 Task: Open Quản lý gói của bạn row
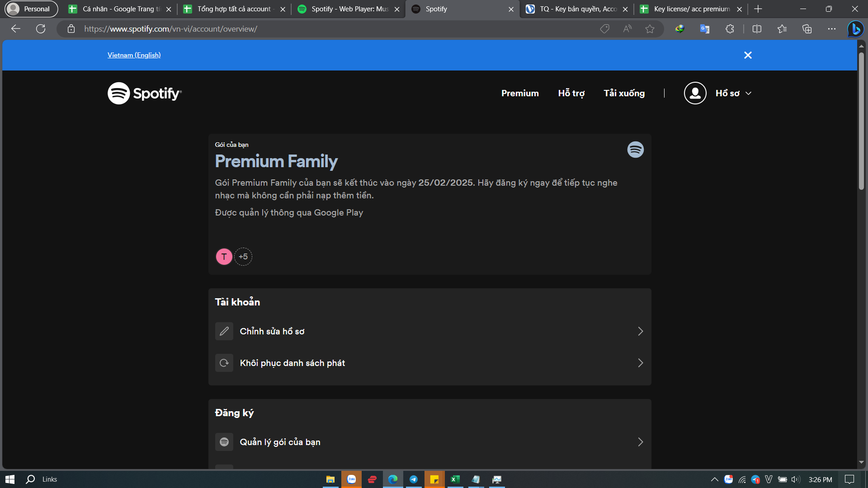429,442
